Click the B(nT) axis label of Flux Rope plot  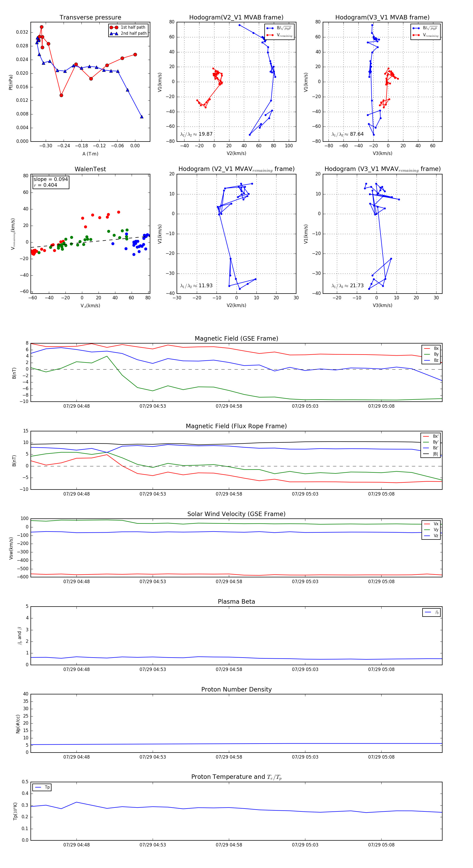tap(14, 461)
